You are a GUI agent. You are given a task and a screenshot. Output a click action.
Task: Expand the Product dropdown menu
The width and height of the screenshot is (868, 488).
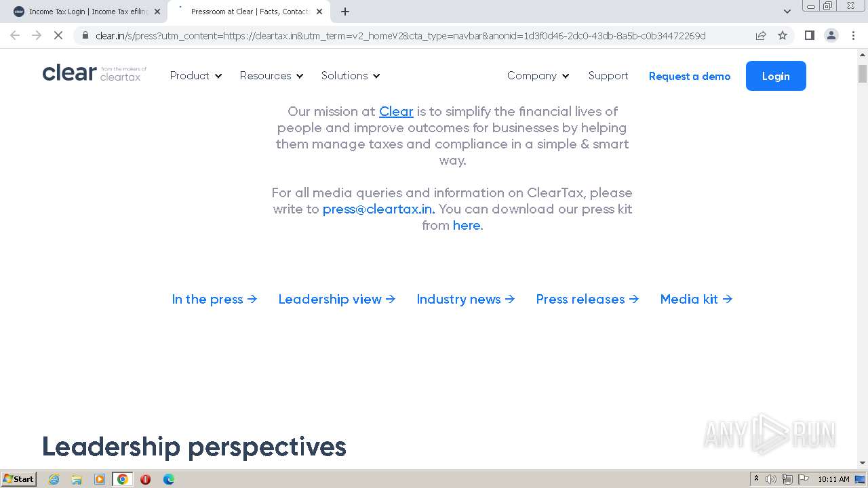[196, 76]
